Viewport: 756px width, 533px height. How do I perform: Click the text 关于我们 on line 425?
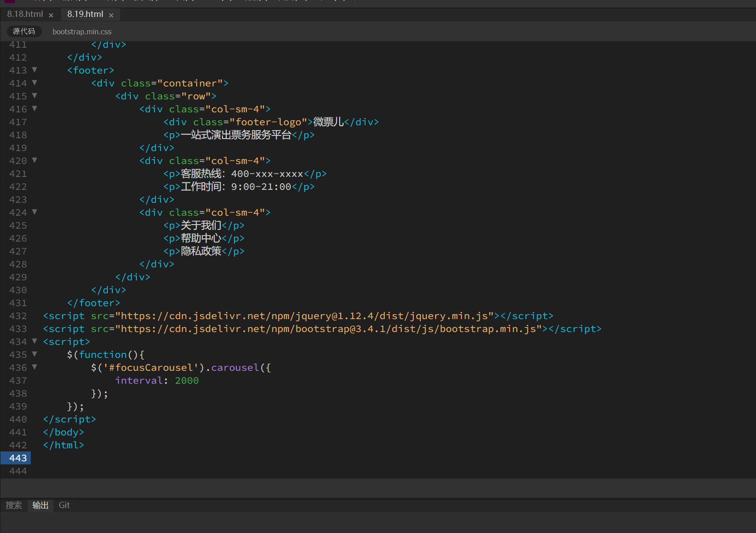pos(201,225)
